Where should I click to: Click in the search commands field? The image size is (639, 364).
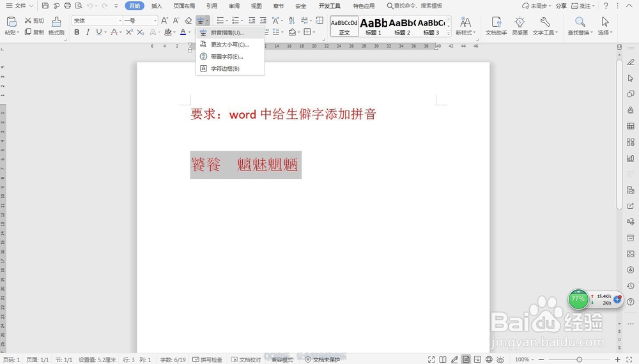click(x=415, y=6)
